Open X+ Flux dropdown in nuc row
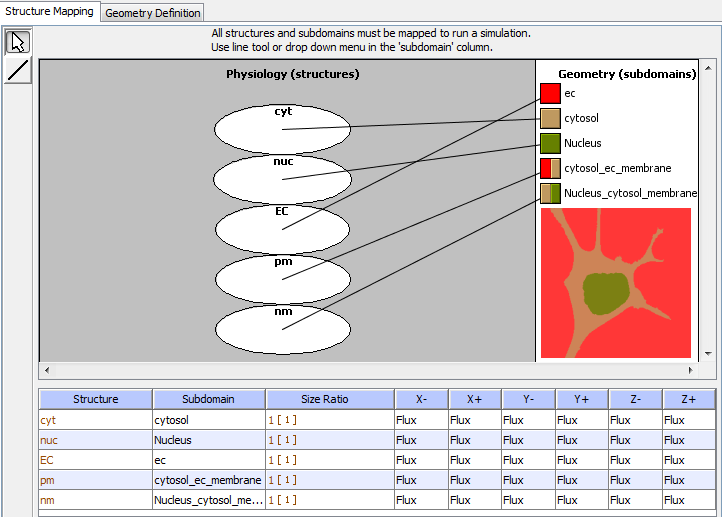This screenshot has height=517, width=722. tap(475, 440)
